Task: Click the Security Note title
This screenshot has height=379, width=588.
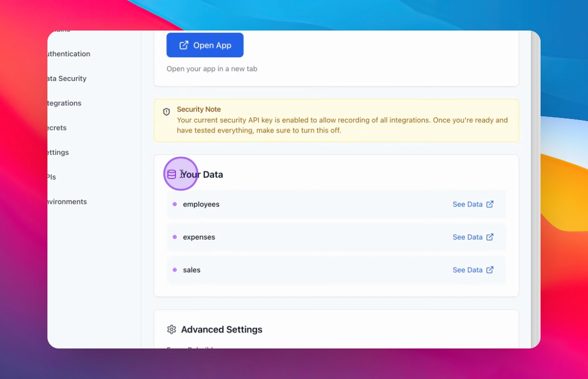Action: click(x=199, y=109)
